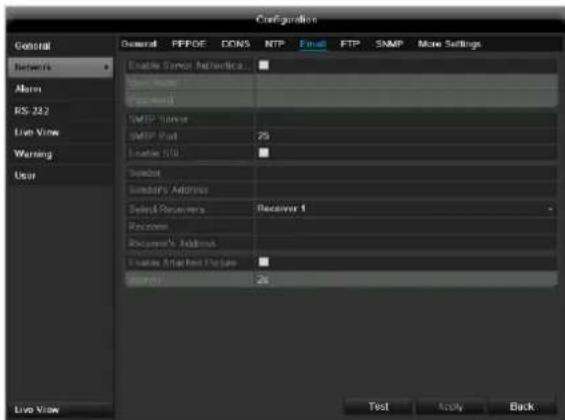Open the Alarm settings section

(x=60, y=89)
